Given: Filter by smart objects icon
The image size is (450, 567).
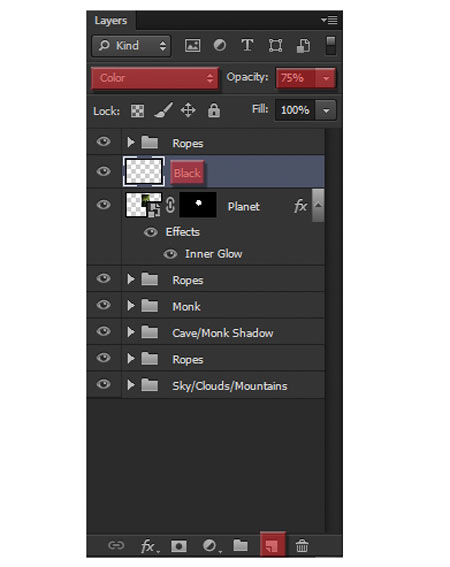Looking at the screenshot, I should pos(303,46).
